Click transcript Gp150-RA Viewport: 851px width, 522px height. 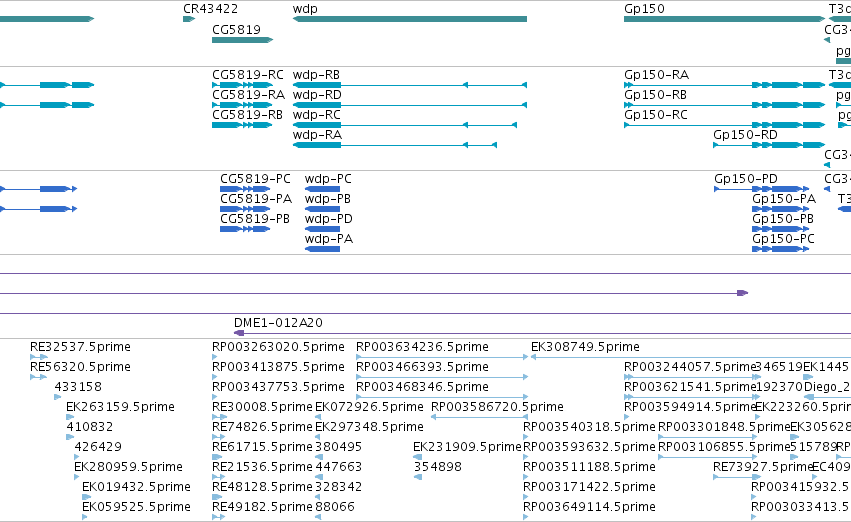click(656, 75)
